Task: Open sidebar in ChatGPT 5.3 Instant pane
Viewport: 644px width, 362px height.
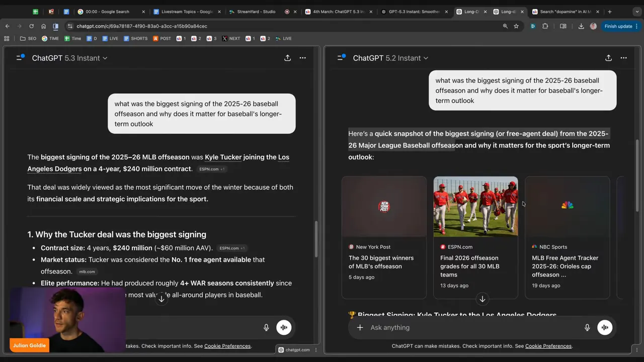Action: tap(21, 58)
